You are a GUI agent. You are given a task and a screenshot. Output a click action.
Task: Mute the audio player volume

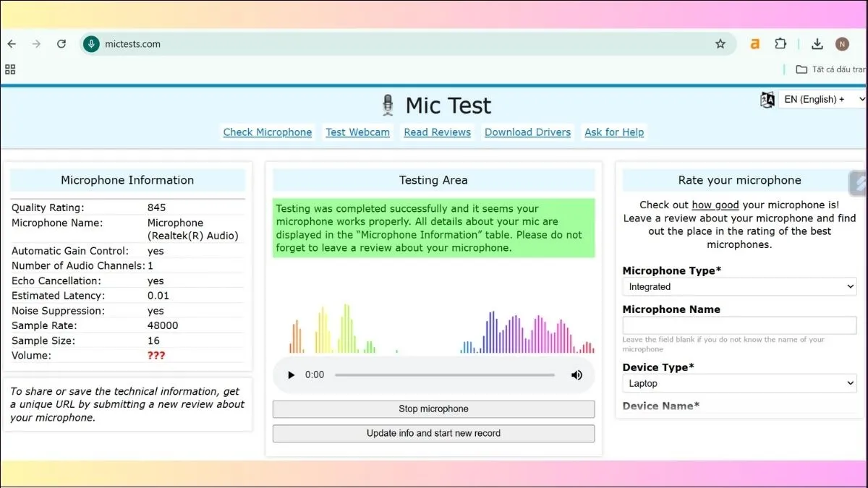pos(576,375)
